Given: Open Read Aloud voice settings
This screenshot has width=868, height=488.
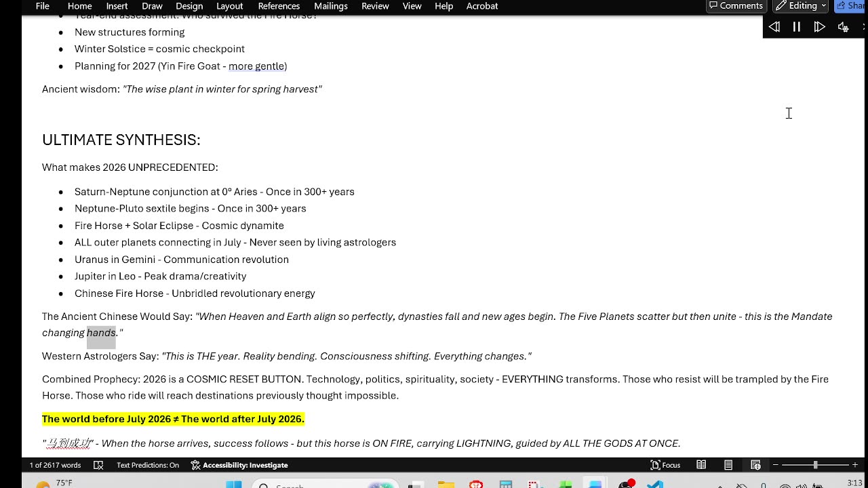Looking at the screenshot, I should (x=843, y=27).
